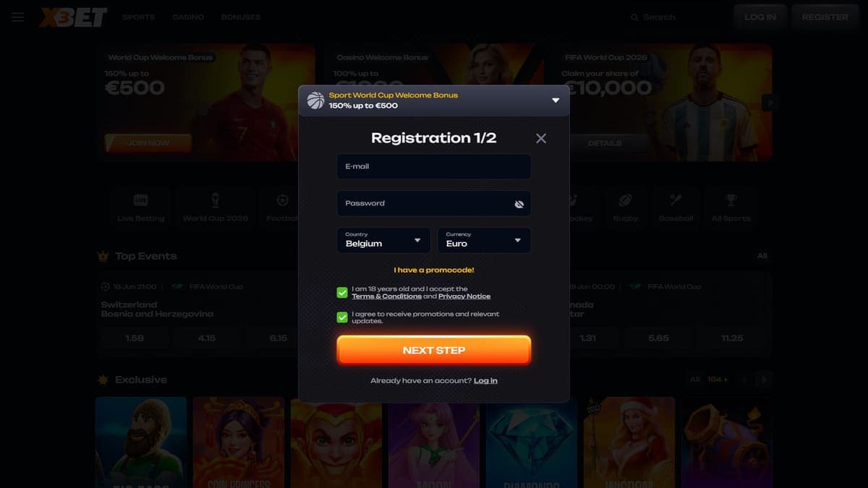Open the Santa girl game thumbnail
868x488 pixels.
pyautogui.click(x=629, y=442)
